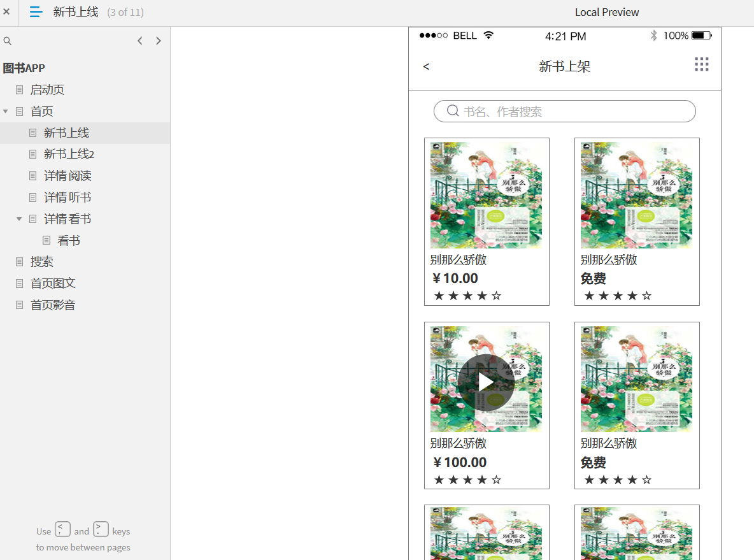Open the 首页图文 page

coord(53,284)
